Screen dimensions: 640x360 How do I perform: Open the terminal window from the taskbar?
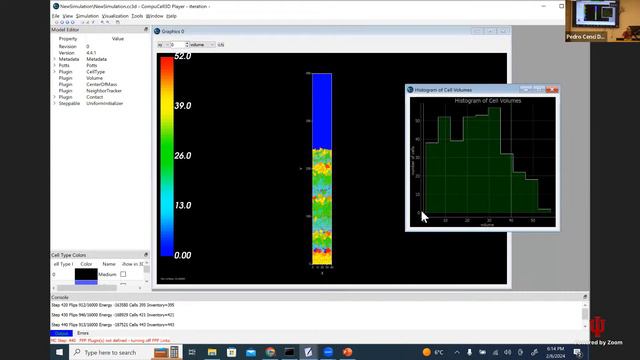coord(289,352)
